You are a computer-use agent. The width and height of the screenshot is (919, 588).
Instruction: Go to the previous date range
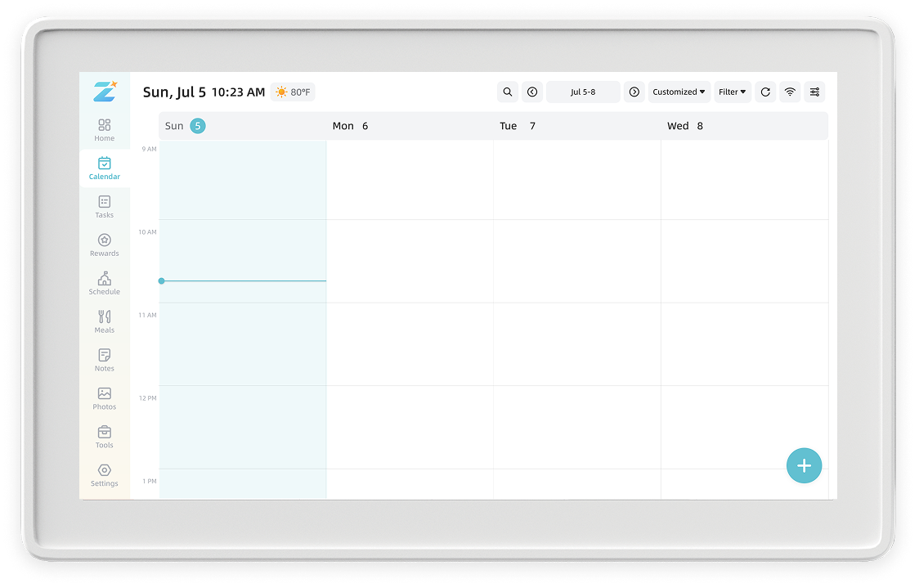532,92
